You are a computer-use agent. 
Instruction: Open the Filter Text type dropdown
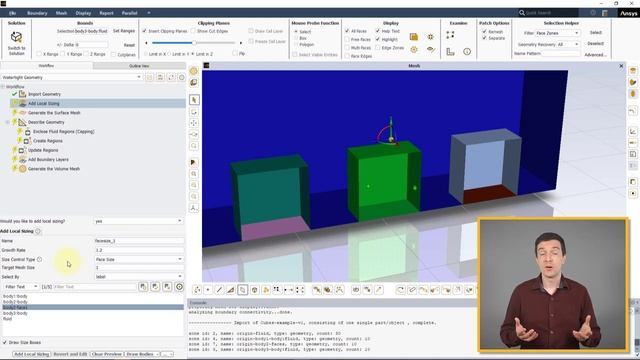click(x=21, y=287)
